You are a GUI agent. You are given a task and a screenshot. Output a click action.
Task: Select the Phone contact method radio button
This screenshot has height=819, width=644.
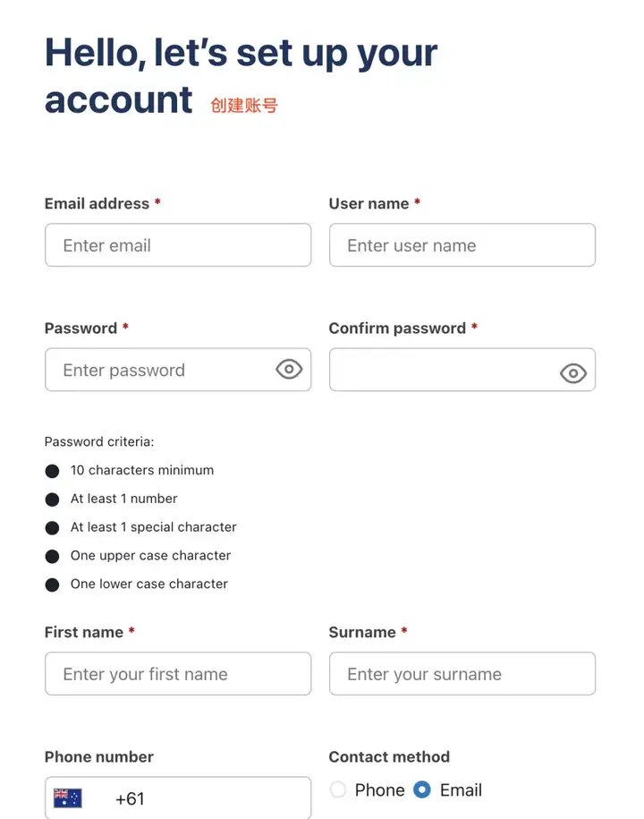[x=338, y=789]
